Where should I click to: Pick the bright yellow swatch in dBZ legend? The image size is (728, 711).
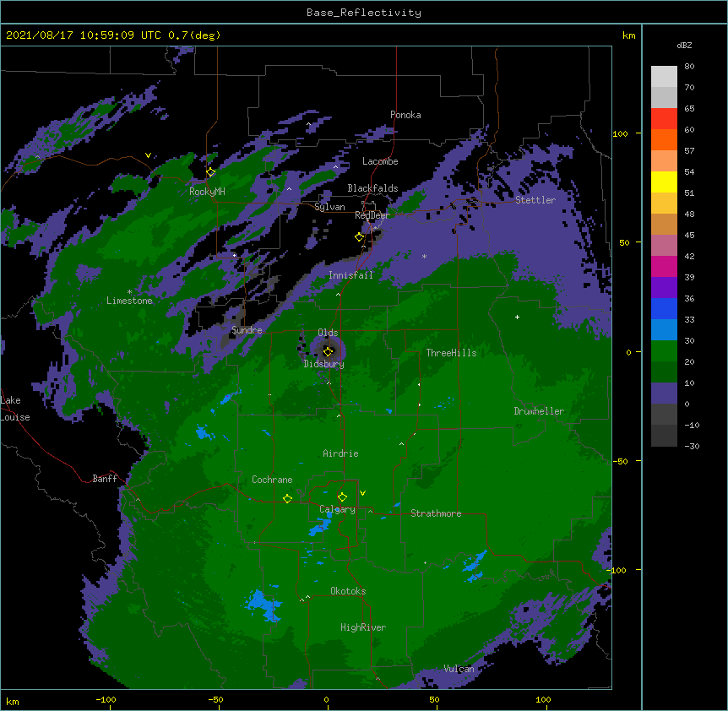pyautogui.click(x=664, y=182)
